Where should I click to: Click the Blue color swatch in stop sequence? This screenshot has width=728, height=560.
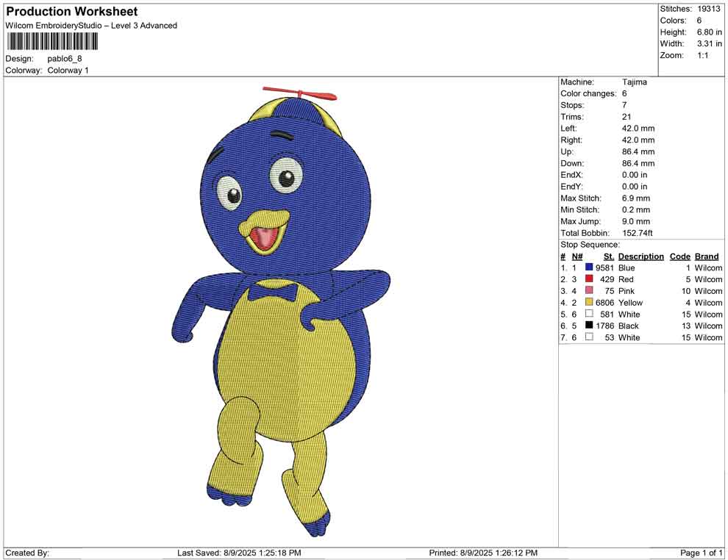point(589,268)
